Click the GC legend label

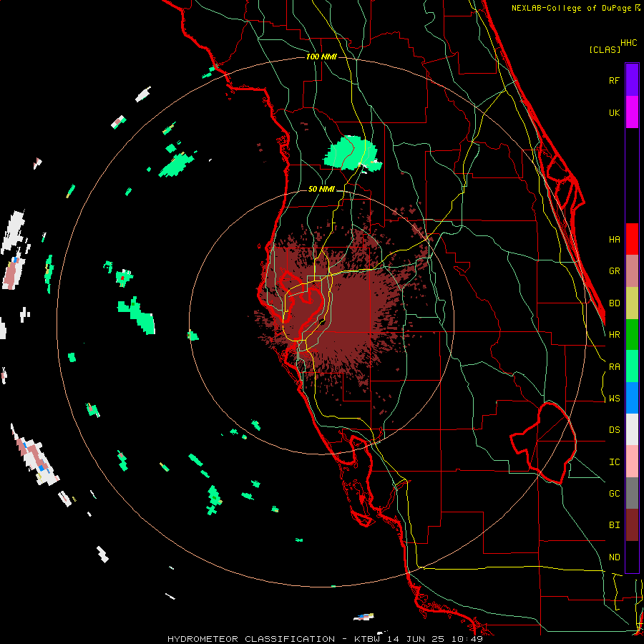(x=614, y=494)
